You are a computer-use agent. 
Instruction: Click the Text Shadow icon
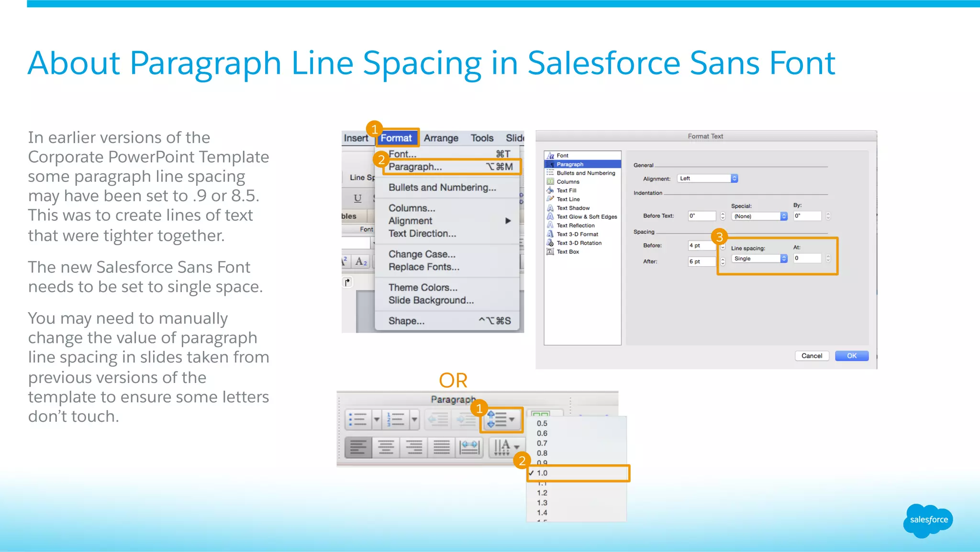pos(550,208)
